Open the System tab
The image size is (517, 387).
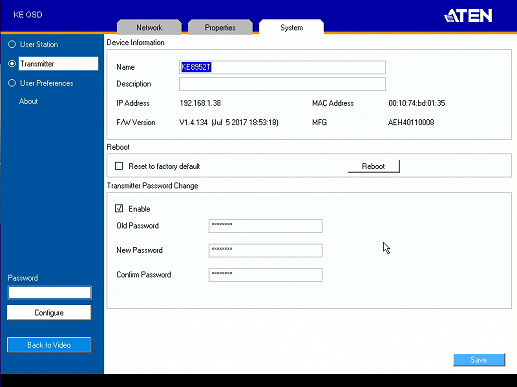pyautogui.click(x=292, y=27)
